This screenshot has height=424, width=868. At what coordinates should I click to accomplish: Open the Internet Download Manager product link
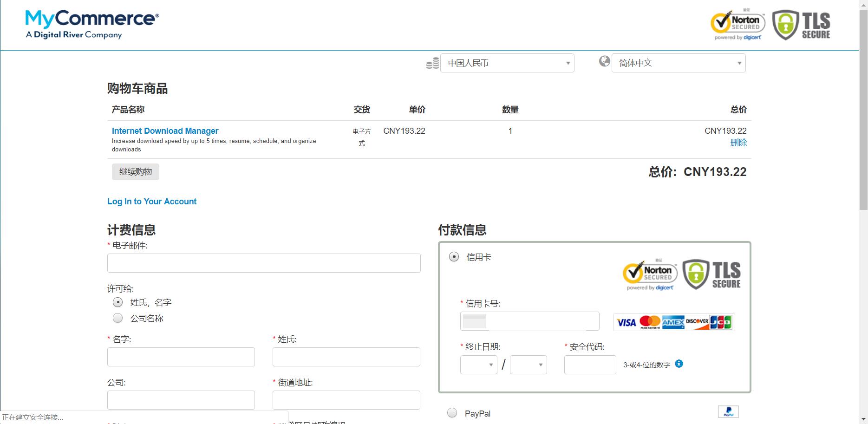pyautogui.click(x=165, y=130)
